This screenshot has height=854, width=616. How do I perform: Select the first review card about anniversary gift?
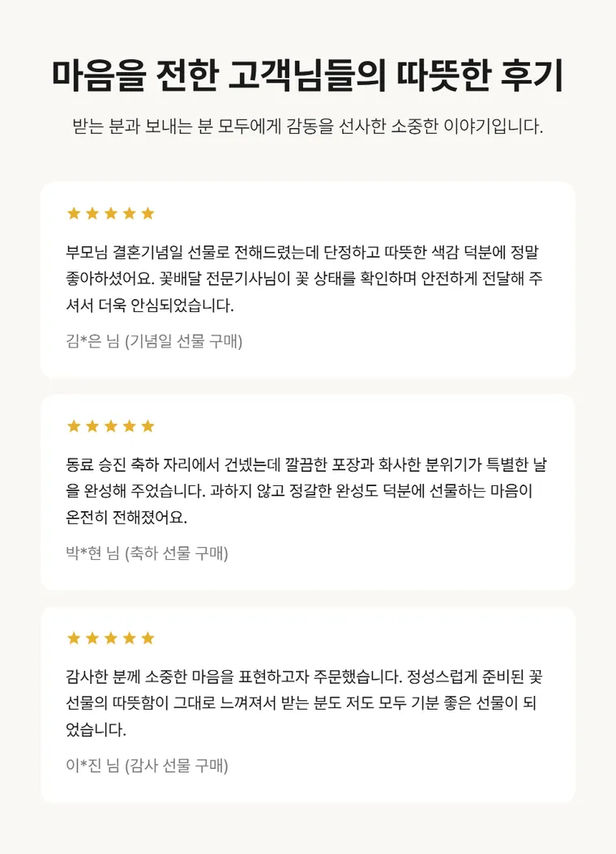308,280
